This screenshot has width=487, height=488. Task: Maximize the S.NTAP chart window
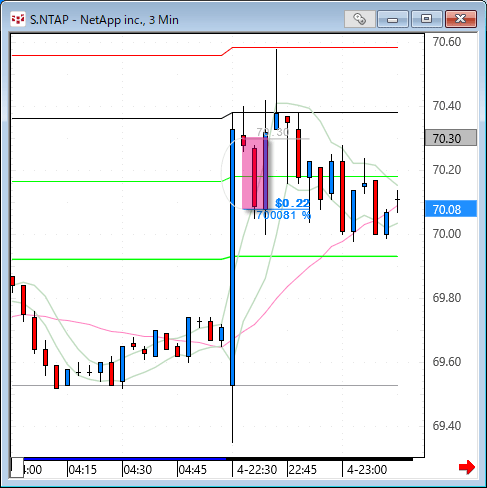[426, 19]
